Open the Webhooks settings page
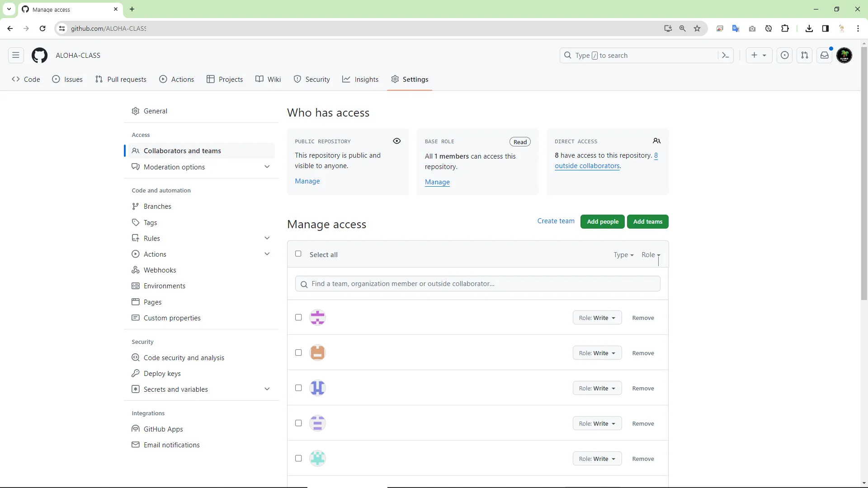Viewport: 868px width, 488px height. point(160,270)
